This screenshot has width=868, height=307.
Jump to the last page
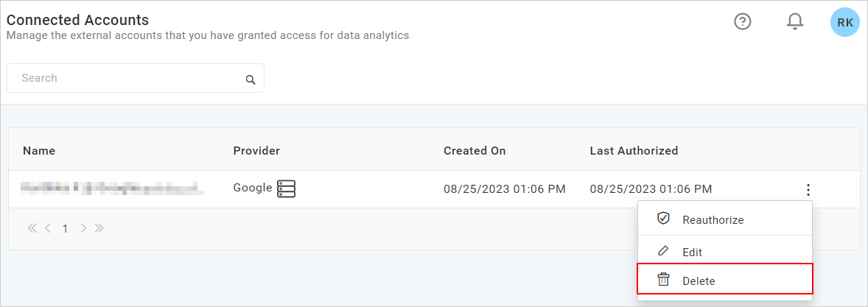click(99, 228)
